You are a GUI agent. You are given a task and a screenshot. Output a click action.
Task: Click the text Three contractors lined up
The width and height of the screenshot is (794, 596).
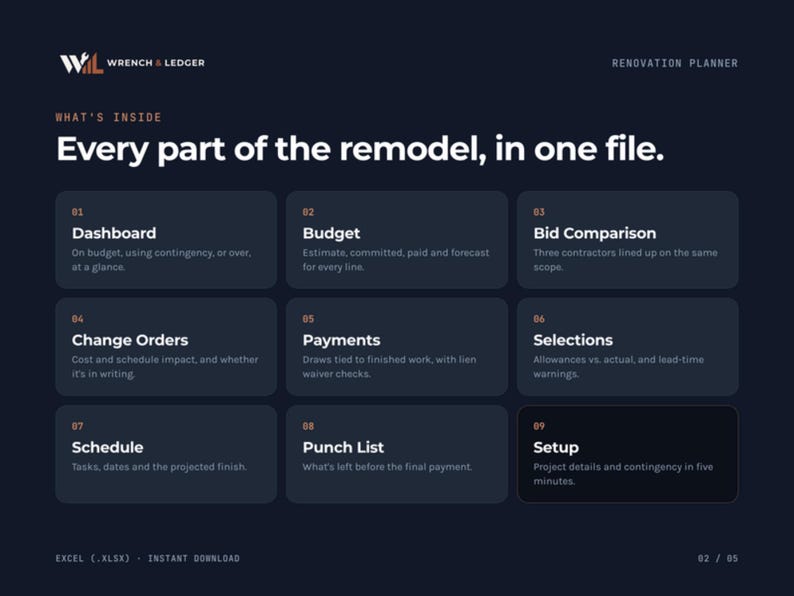[625, 260]
